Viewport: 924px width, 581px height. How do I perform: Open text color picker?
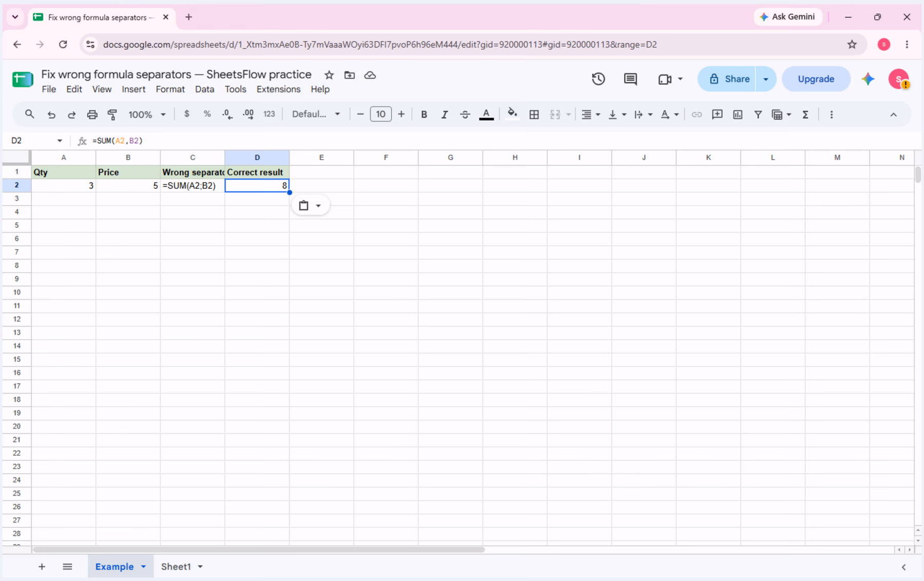click(x=486, y=114)
